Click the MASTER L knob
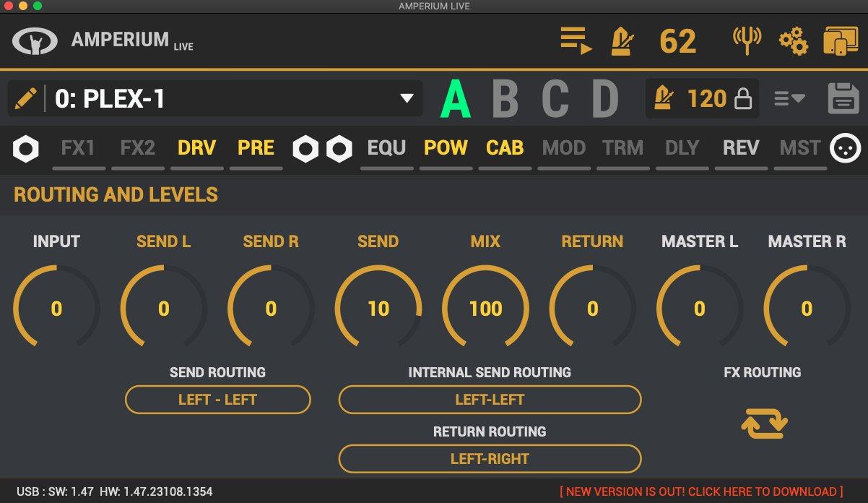Image resolution: width=868 pixels, height=503 pixels. (700, 309)
